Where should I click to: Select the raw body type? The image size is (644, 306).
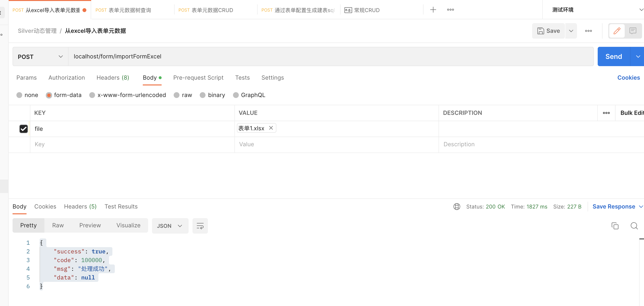(x=183, y=95)
